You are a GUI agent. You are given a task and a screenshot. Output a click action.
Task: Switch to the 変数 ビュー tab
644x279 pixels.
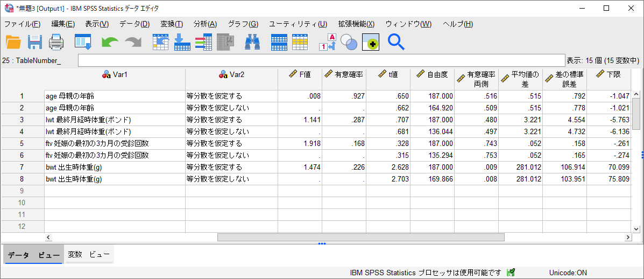89,255
